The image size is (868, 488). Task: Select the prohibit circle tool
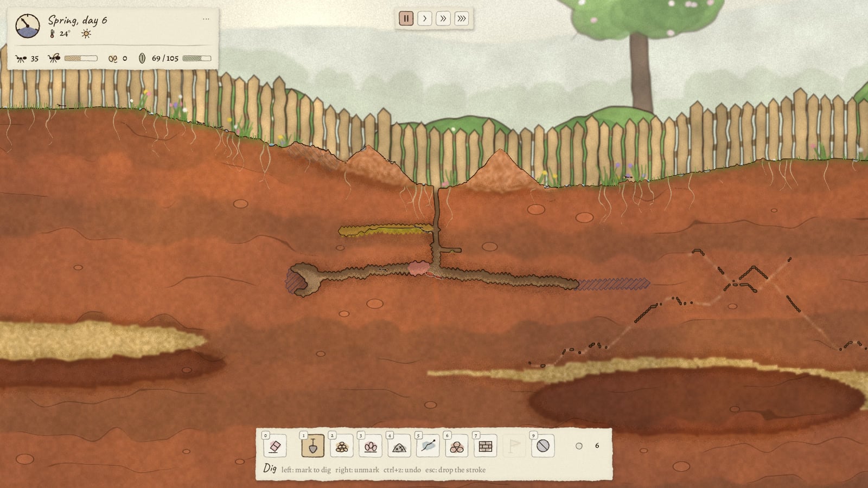coord(543,446)
